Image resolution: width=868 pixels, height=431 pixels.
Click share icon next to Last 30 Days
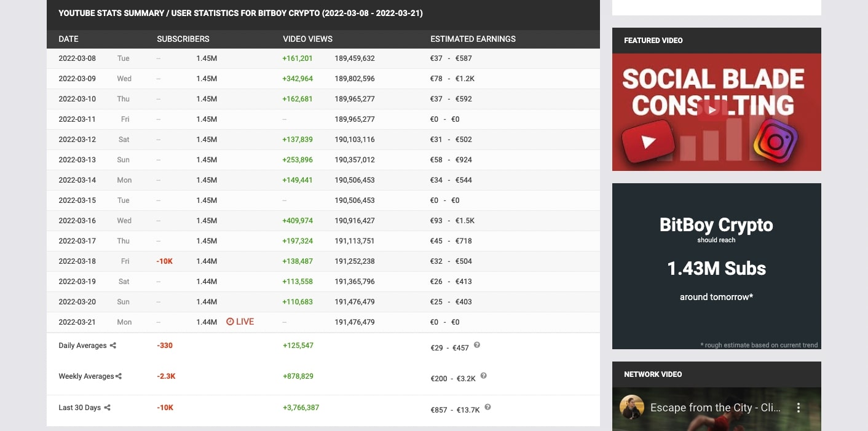coord(107,408)
